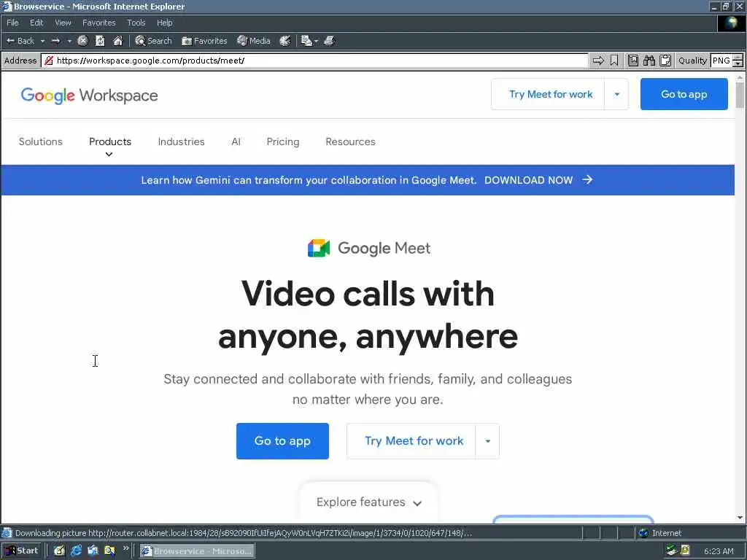Click the Mail icon in the toolbar
Image resolution: width=747 pixels, height=560 pixels.
(x=306, y=41)
